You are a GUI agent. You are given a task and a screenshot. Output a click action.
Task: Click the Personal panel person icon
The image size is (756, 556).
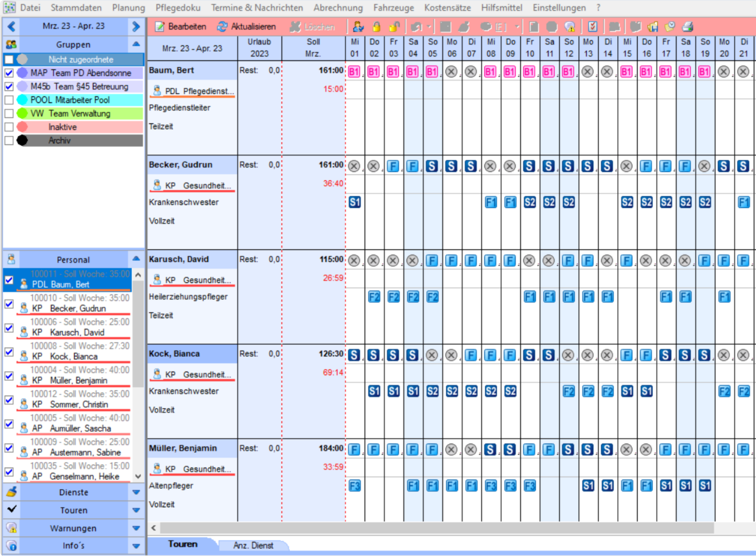[x=11, y=260]
